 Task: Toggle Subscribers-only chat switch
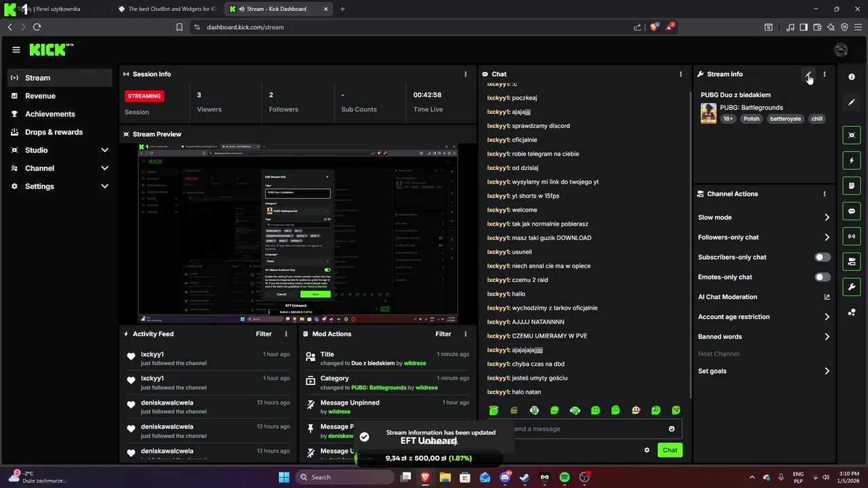coord(822,258)
